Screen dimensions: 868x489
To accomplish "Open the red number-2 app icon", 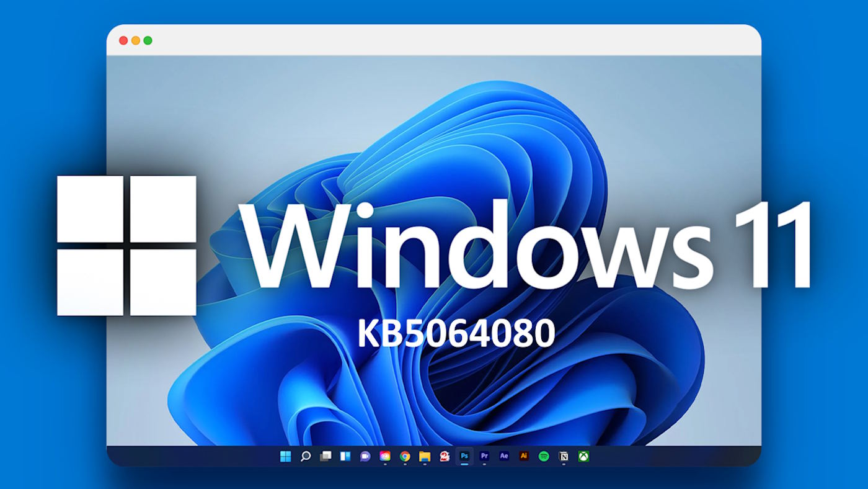I will pyautogui.click(x=445, y=456).
